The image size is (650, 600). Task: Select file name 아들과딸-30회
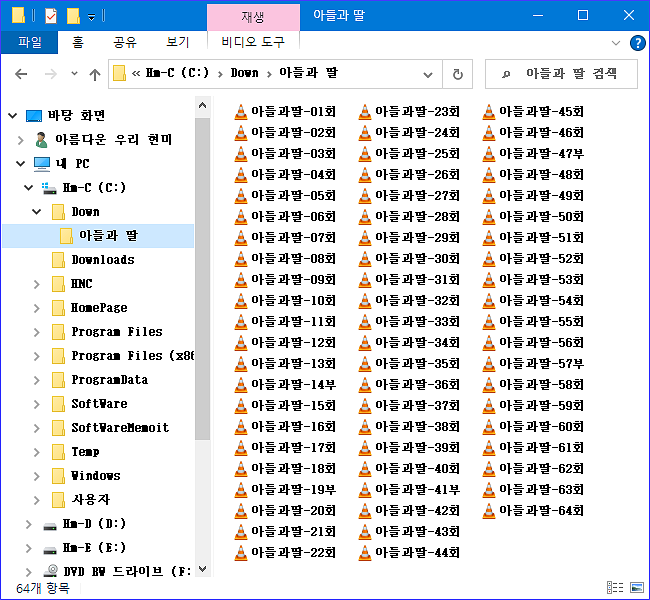[x=417, y=259]
